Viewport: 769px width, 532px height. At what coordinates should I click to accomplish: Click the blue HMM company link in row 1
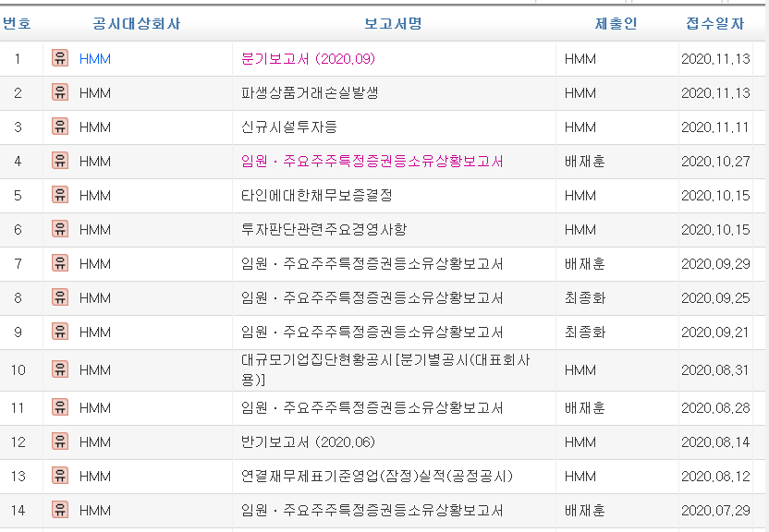coord(95,59)
